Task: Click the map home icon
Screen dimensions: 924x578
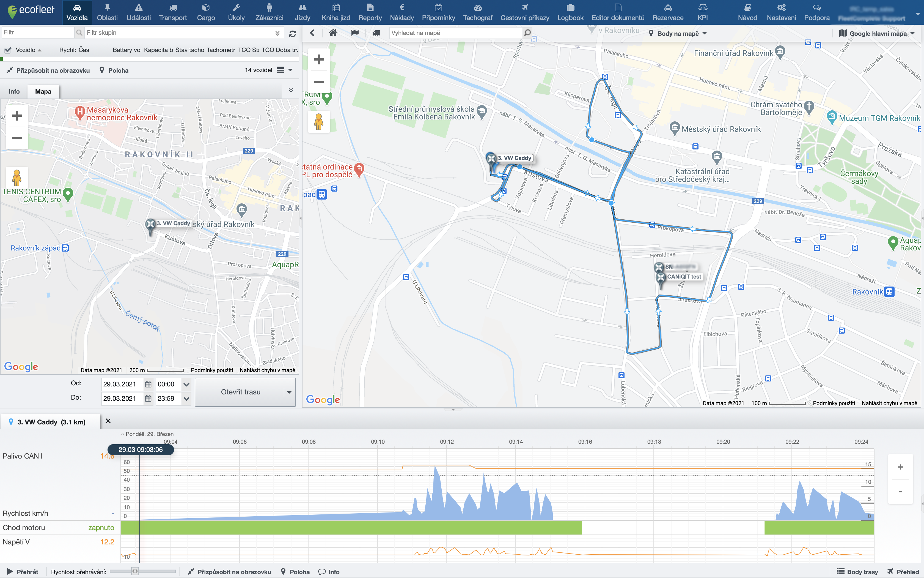Action: pos(333,33)
